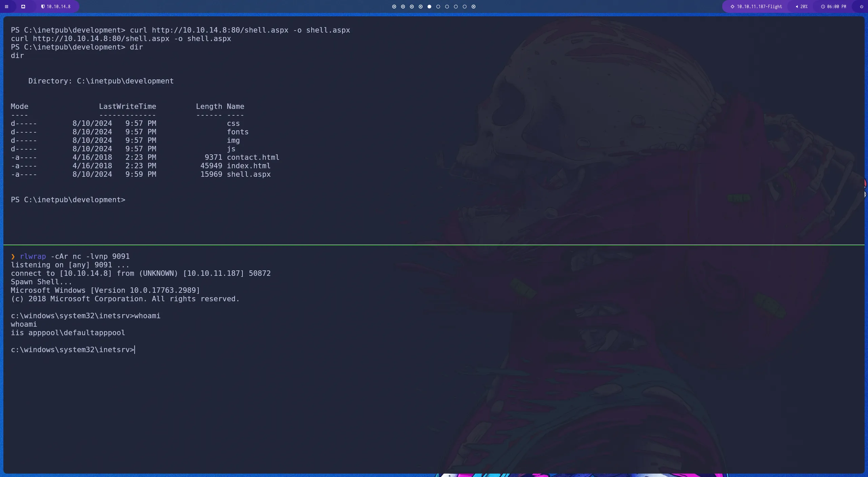Click the speaker volume icon
Image resolution: width=868 pixels, height=477 pixels.
click(796, 6)
